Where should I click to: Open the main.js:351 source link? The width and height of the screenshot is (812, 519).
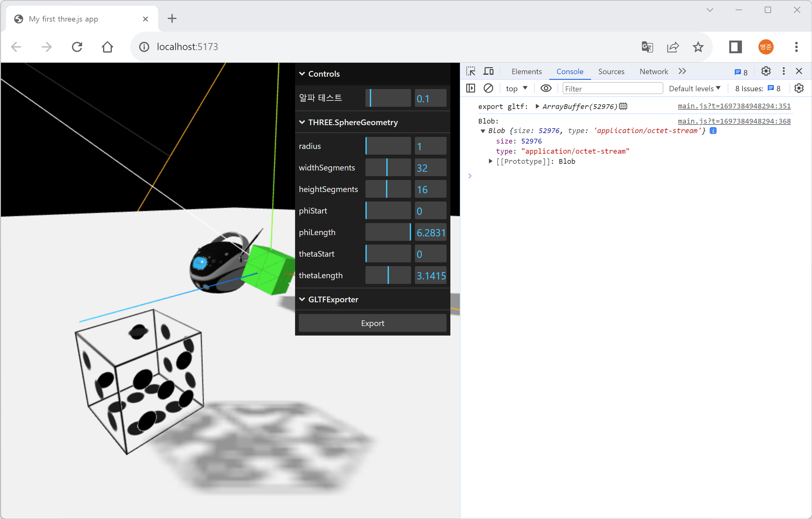tap(734, 106)
